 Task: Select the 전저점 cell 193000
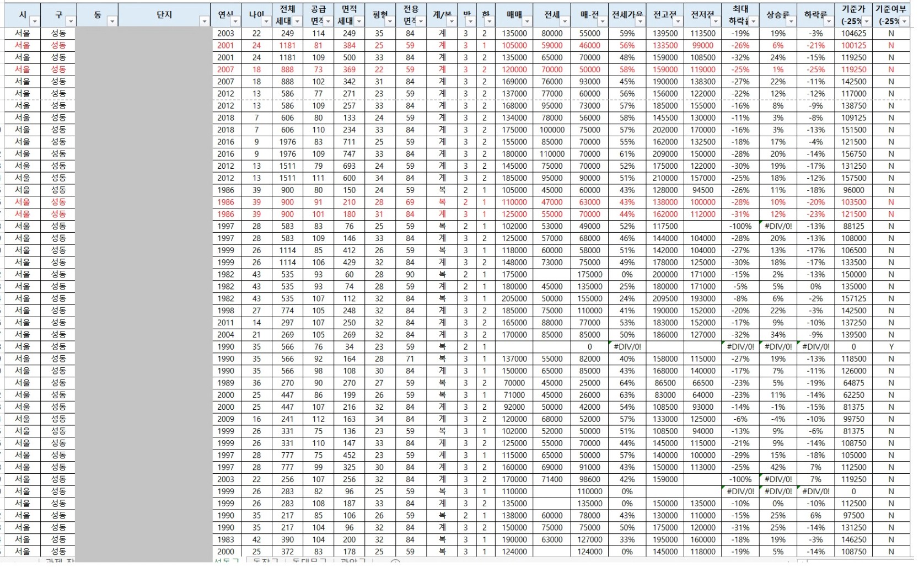pos(703,298)
